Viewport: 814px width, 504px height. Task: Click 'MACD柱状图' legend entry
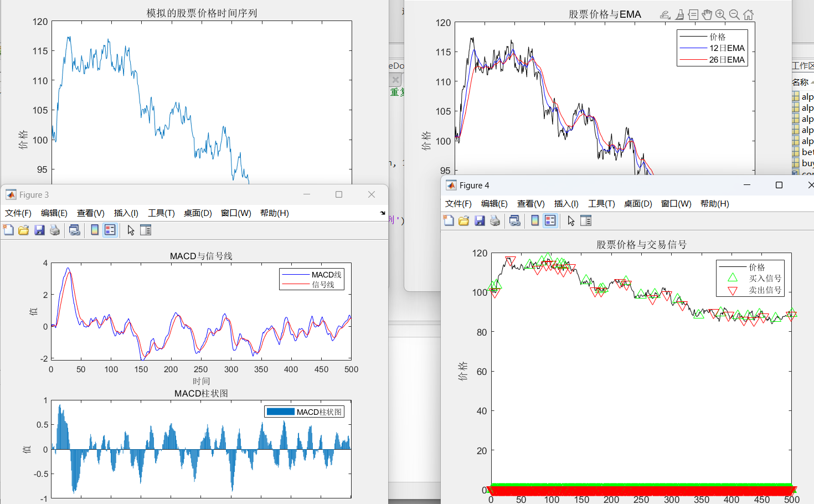[319, 412]
